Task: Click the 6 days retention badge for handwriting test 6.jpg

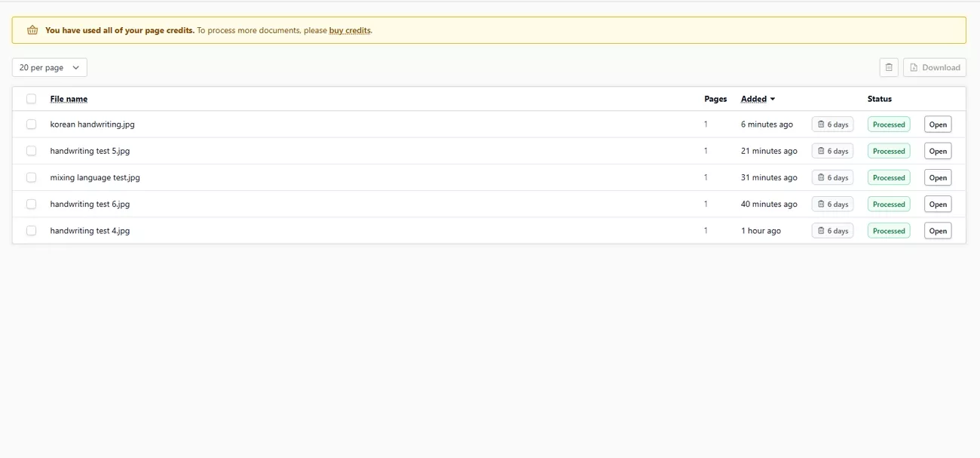Action: [832, 204]
